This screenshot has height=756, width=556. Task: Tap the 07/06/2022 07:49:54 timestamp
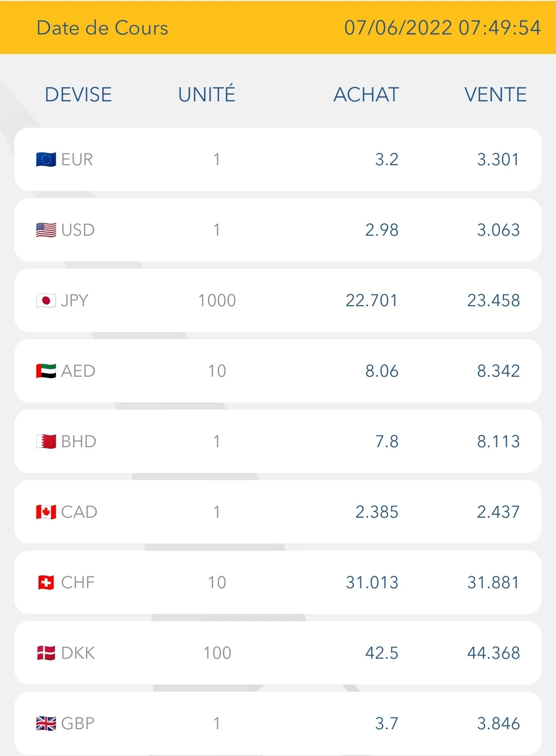[442, 28]
